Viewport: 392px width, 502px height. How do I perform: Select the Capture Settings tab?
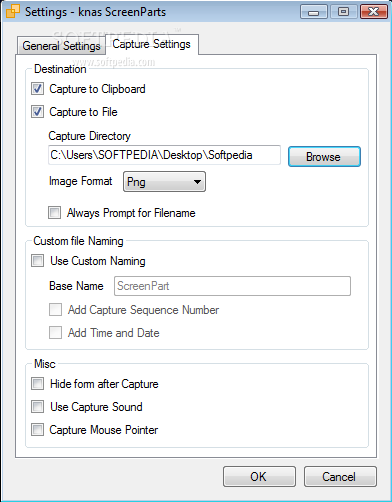click(x=152, y=44)
